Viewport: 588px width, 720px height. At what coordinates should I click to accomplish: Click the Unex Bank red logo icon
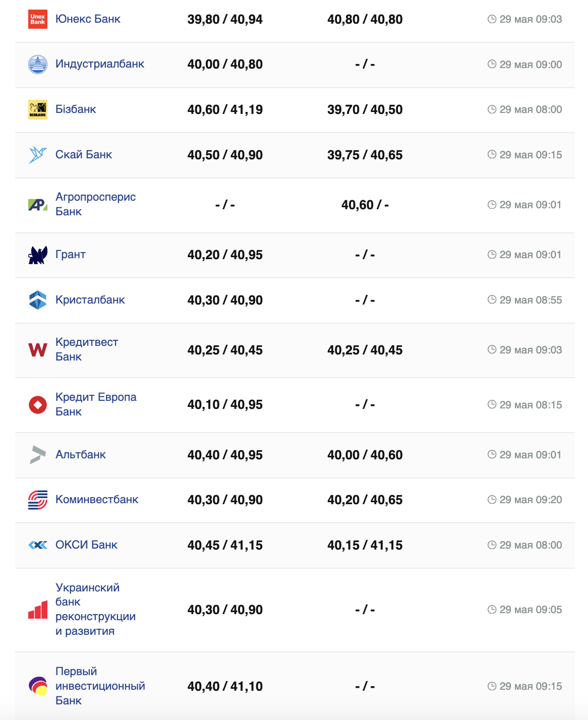click(x=38, y=19)
